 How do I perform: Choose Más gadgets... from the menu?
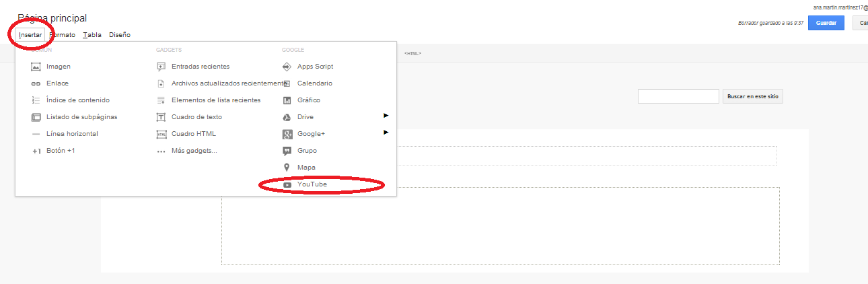pyautogui.click(x=194, y=151)
